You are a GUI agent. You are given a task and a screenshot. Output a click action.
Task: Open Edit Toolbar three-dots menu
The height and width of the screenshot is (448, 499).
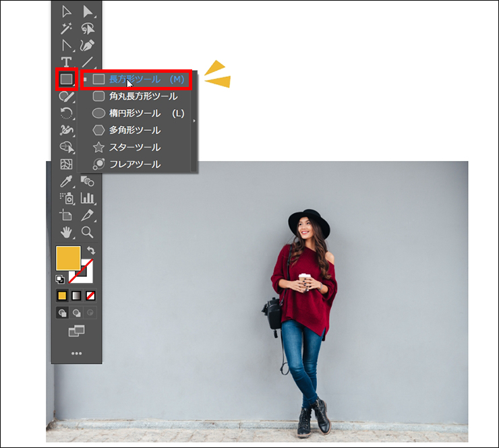pos(76,353)
